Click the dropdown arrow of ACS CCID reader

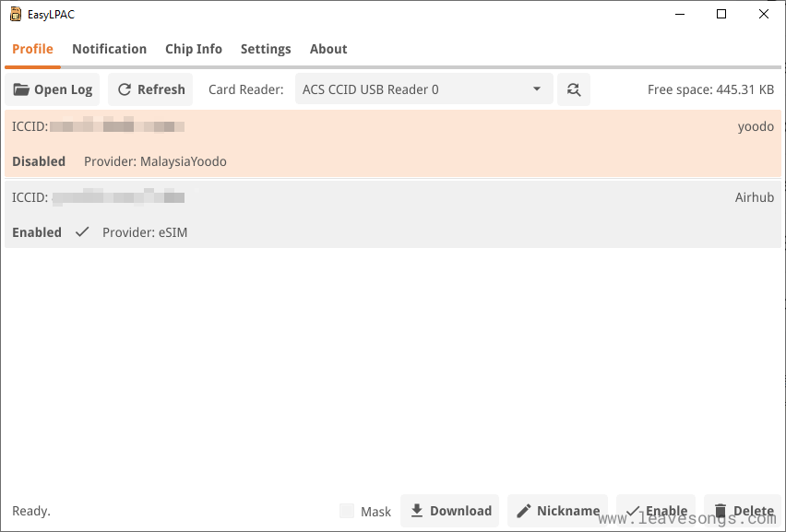pos(537,89)
